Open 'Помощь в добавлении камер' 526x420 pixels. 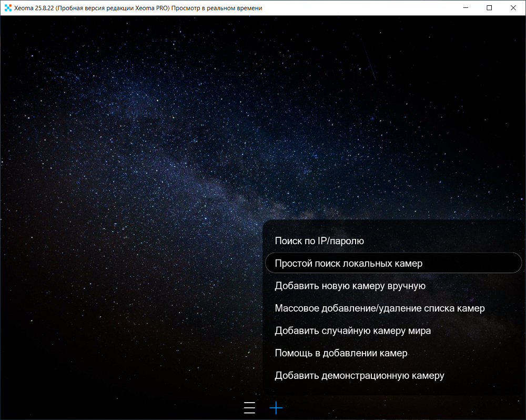[341, 353]
